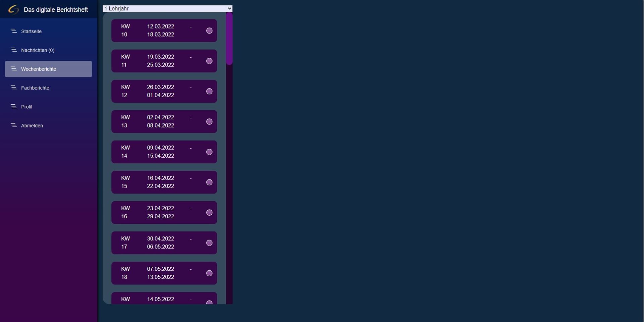Select the radio circle for KW 15
This screenshot has width=644, height=322.
tap(209, 182)
